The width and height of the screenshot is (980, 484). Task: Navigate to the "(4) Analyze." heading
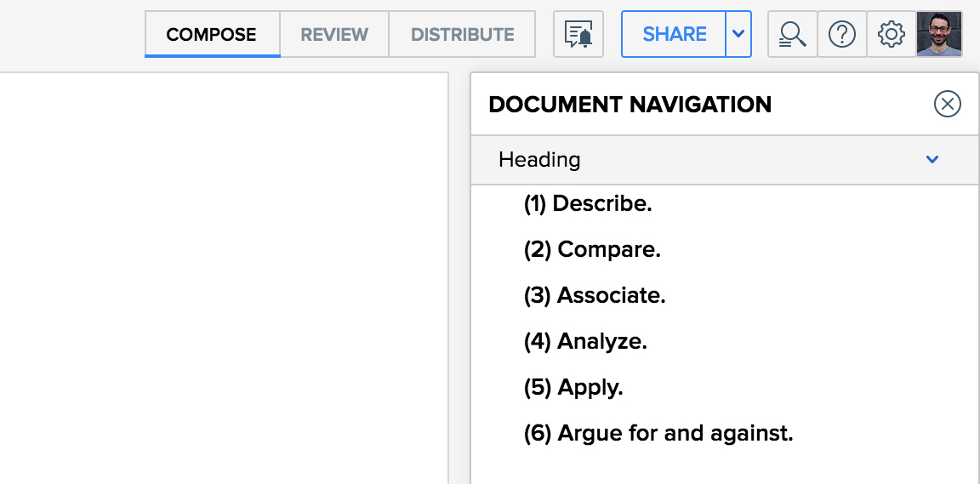[x=585, y=342]
